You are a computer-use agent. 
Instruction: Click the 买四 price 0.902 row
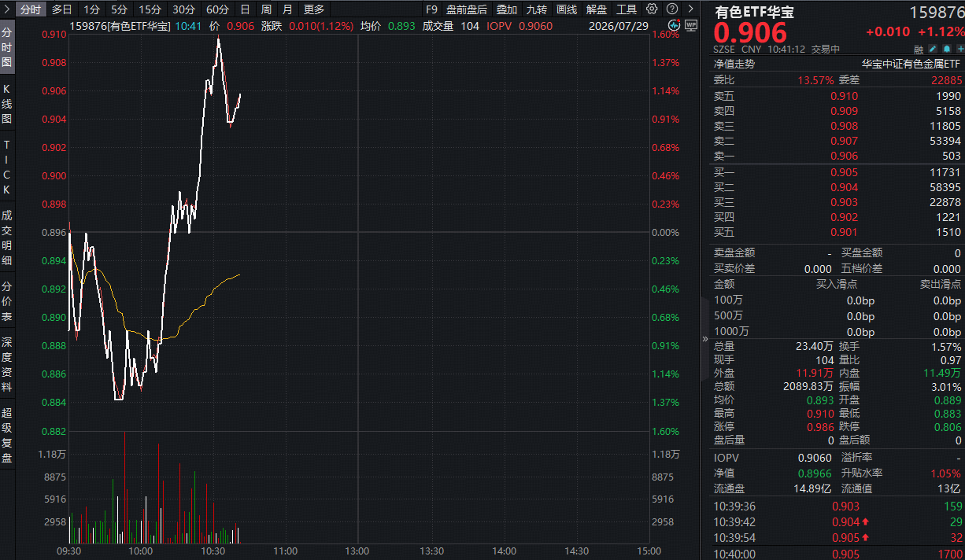[837, 217]
